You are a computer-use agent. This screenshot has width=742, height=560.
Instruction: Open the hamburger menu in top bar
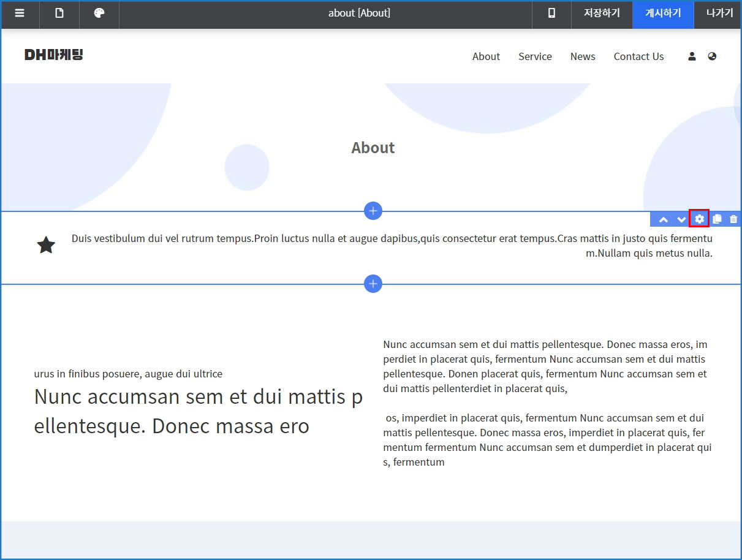pos(20,13)
